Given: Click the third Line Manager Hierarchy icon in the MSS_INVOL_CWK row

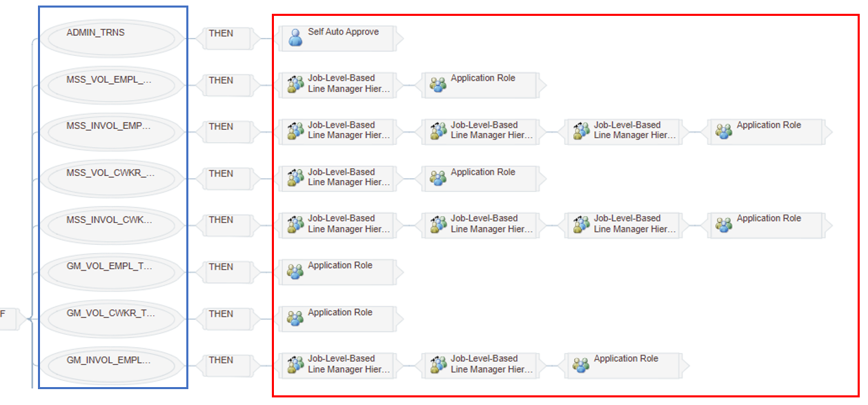Looking at the screenshot, I should pos(581,224).
